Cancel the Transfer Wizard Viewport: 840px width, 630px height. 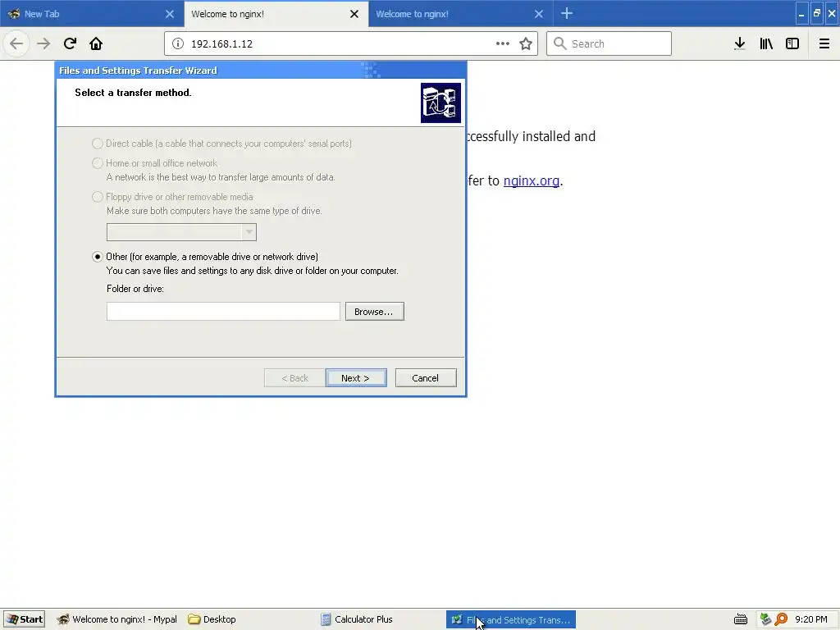(426, 377)
